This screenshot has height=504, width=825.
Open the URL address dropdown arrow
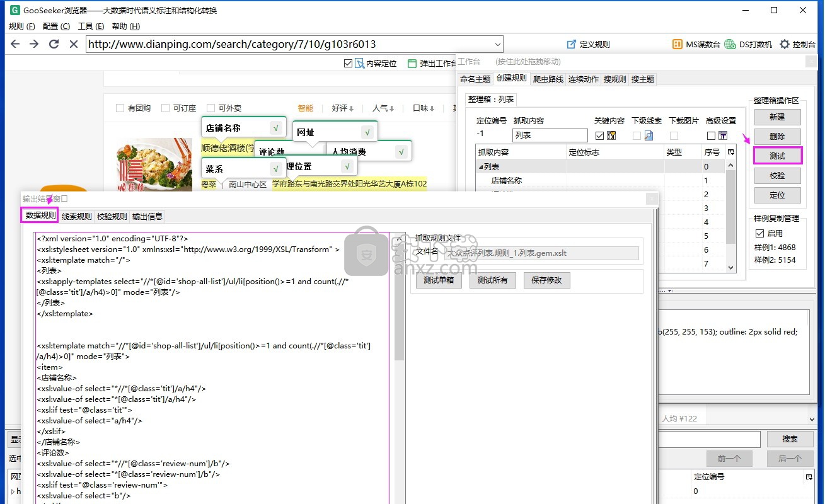[x=497, y=44]
